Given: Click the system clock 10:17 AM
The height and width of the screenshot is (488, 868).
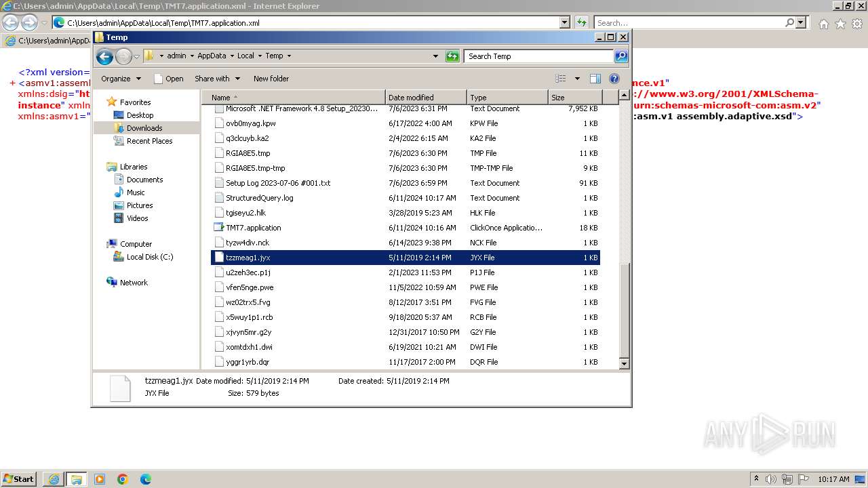Looking at the screenshot, I should click(833, 479).
